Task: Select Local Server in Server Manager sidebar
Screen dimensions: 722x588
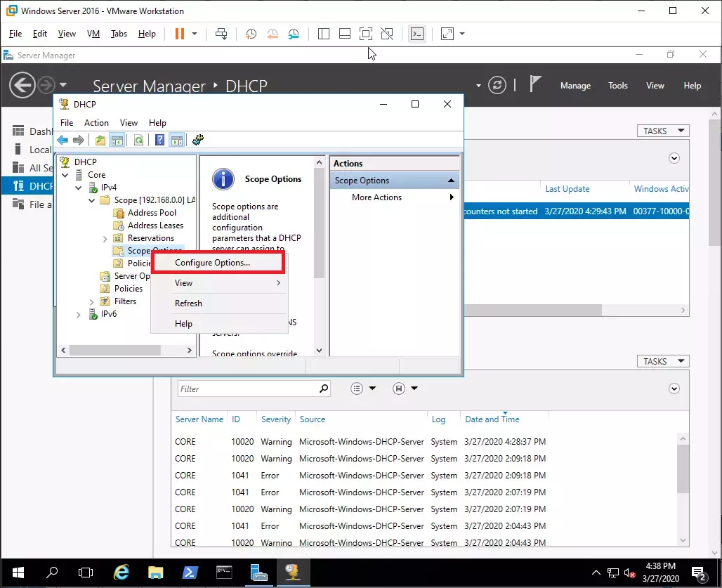Action: tap(32, 150)
